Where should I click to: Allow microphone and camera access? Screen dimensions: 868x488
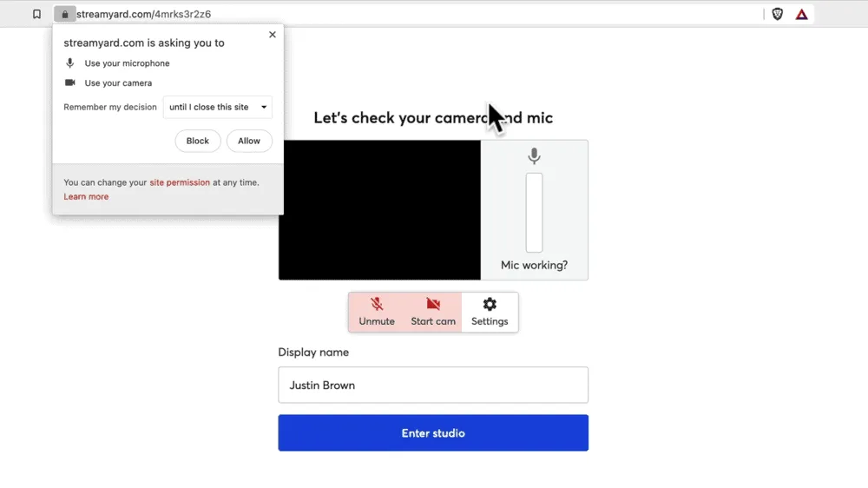click(x=249, y=141)
